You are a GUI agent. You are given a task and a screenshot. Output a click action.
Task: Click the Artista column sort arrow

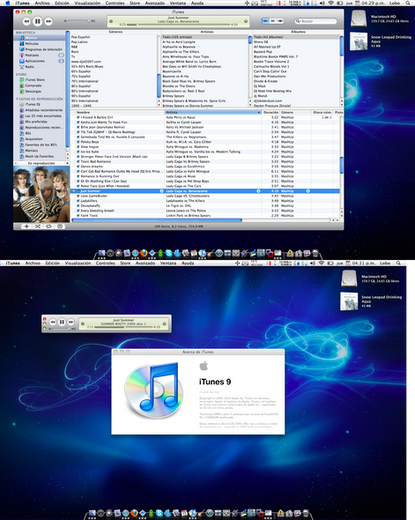(x=258, y=113)
